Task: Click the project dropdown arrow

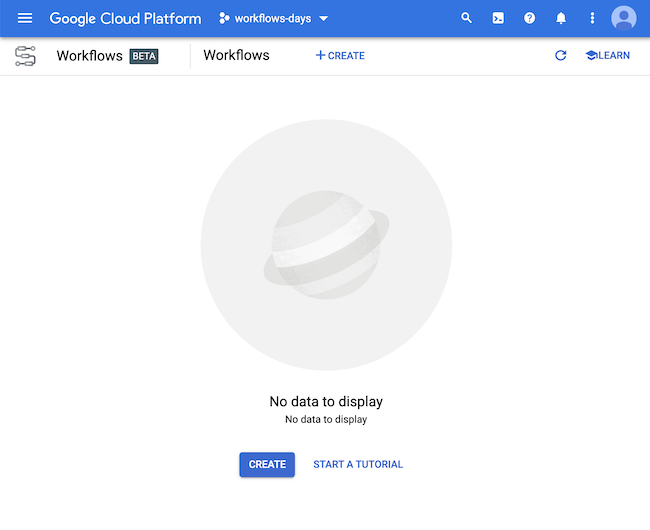Action: 324,19
